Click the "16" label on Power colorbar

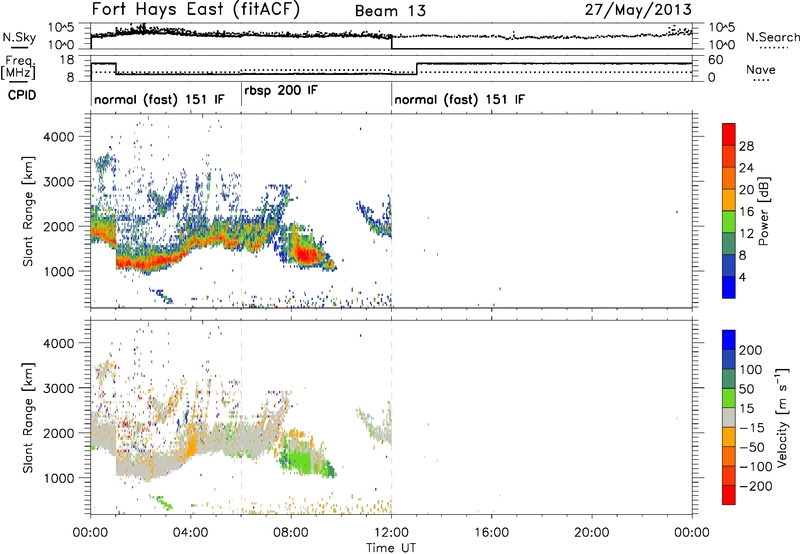coord(746,212)
